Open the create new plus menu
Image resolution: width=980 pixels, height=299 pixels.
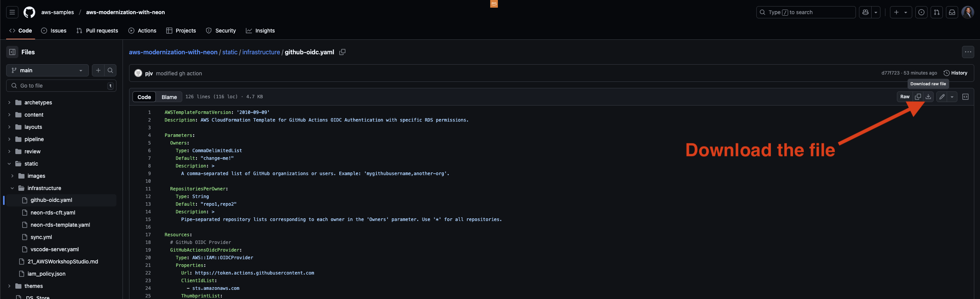tap(901, 12)
